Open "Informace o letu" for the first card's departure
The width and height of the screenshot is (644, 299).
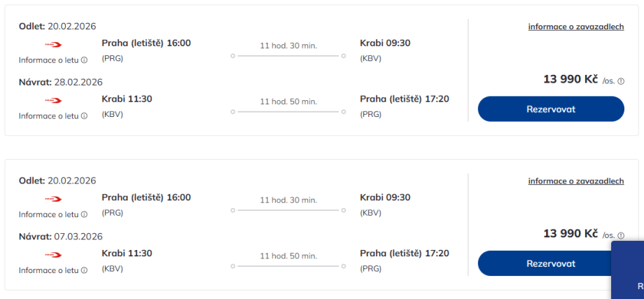pyautogui.click(x=49, y=60)
